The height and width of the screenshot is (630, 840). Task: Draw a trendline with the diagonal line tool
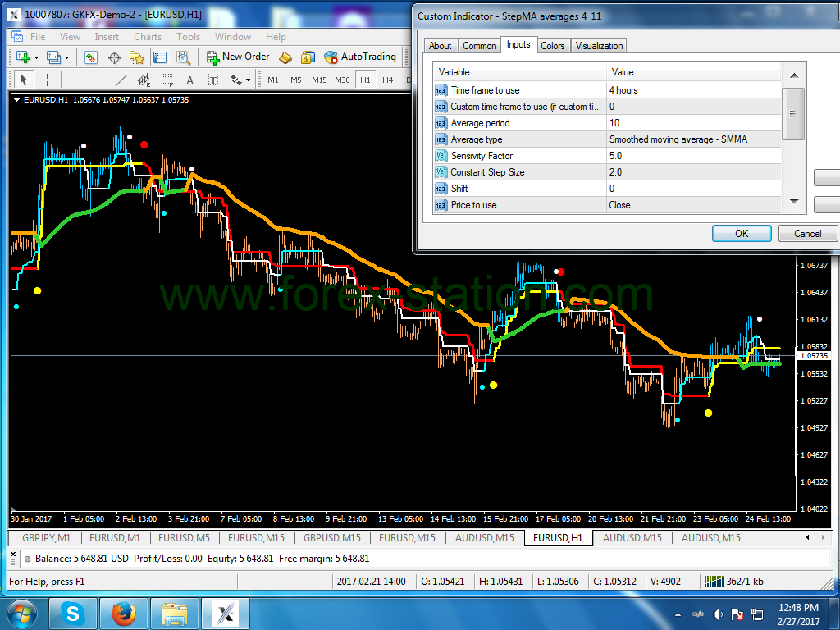point(121,80)
